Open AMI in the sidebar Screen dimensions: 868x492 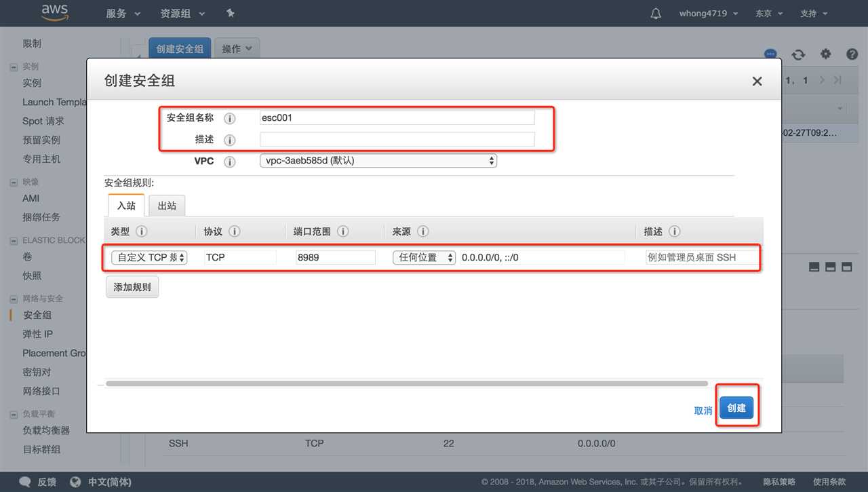click(x=31, y=198)
